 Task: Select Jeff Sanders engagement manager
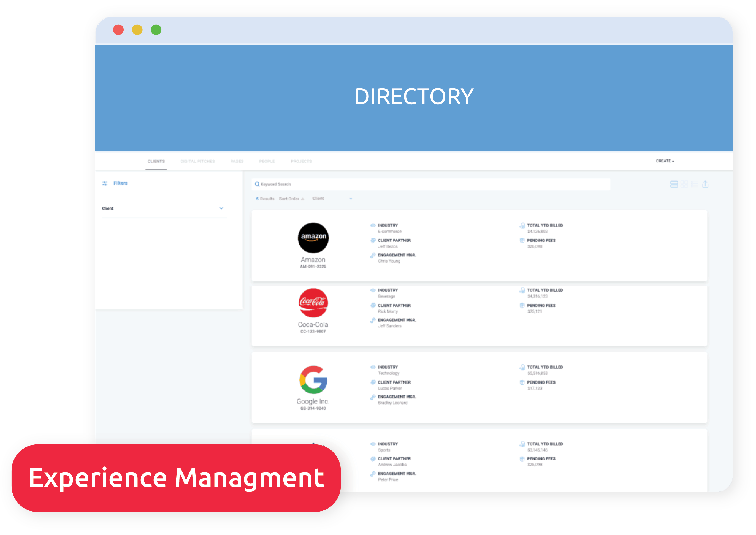(390, 326)
